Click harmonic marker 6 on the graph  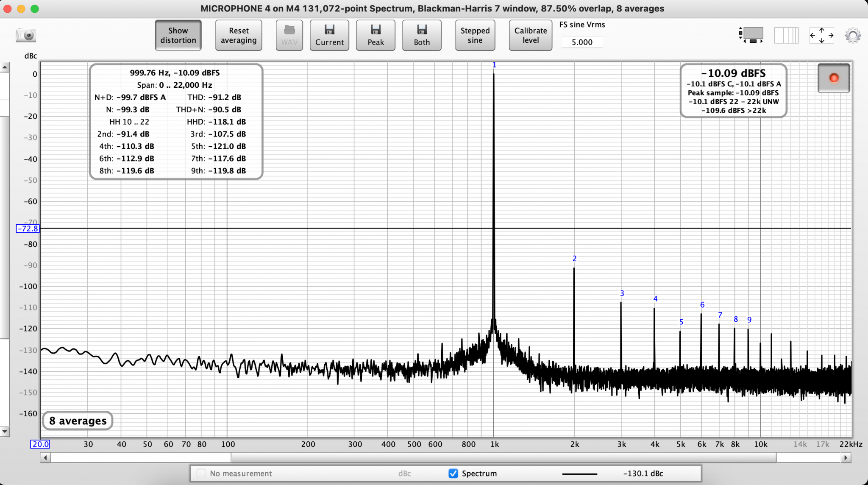click(x=702, y=305)
